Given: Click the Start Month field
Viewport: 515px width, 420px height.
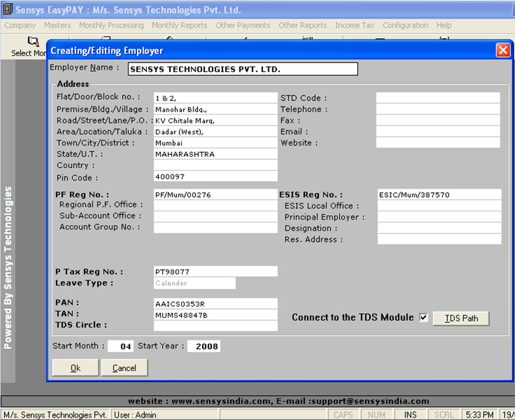Looking at the screenshot, I should (121, 346).
